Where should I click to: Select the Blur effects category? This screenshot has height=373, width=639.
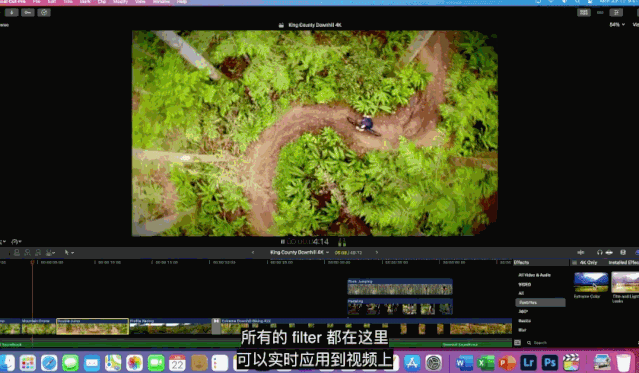pos(522,330)
